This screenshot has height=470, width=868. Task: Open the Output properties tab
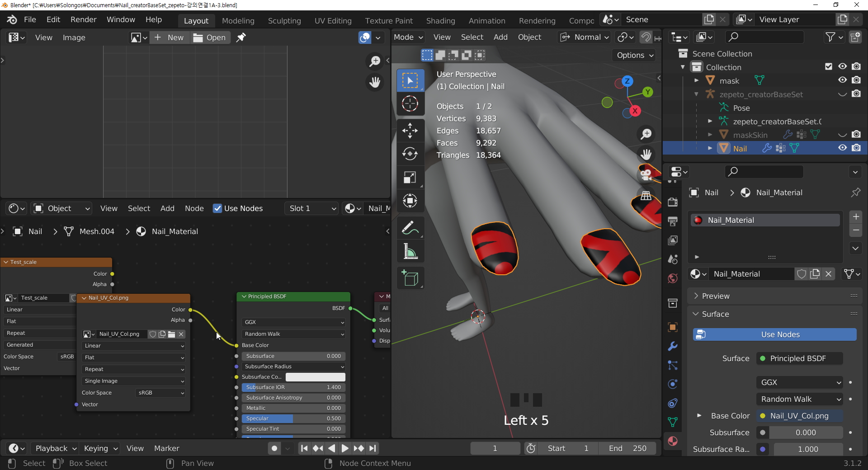673,221
